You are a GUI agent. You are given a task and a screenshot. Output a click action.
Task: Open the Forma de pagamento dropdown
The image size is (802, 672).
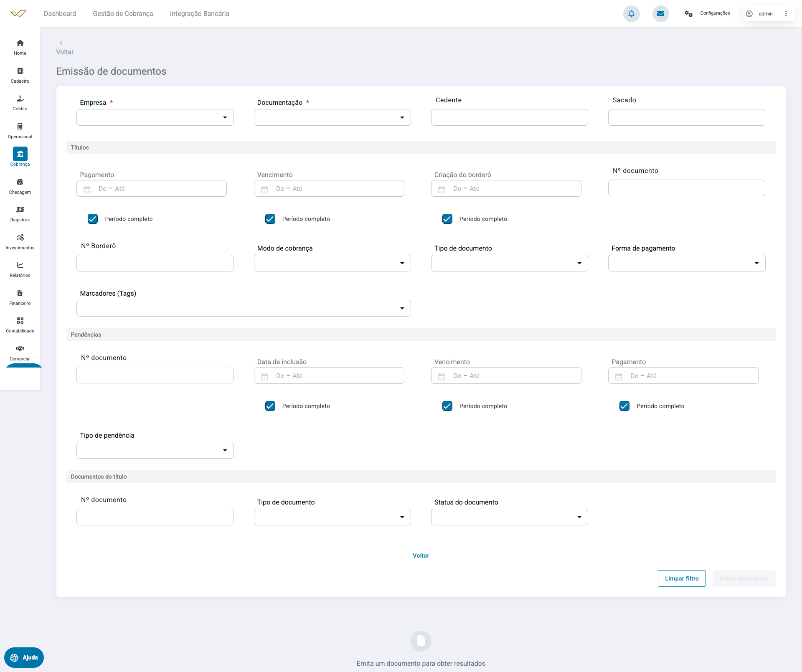(687, 263)
